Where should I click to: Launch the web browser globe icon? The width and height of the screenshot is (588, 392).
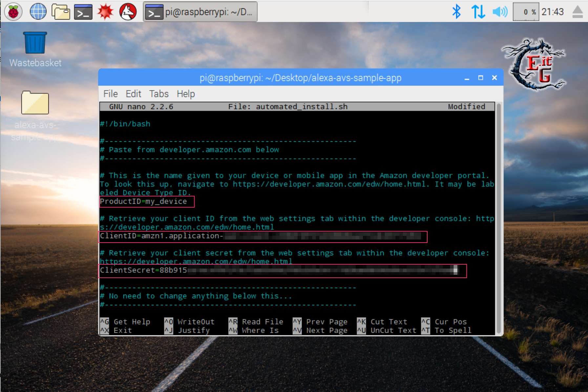point(38,12)
